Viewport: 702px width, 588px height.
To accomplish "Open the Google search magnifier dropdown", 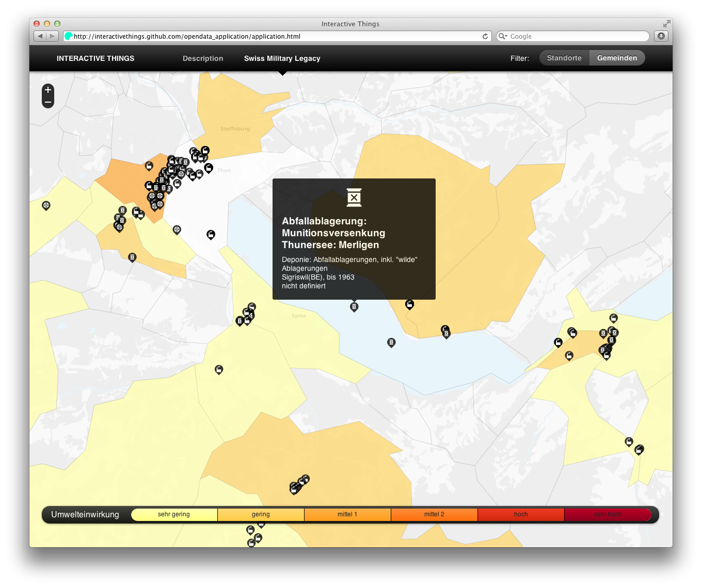I will [x=502, y=36].
